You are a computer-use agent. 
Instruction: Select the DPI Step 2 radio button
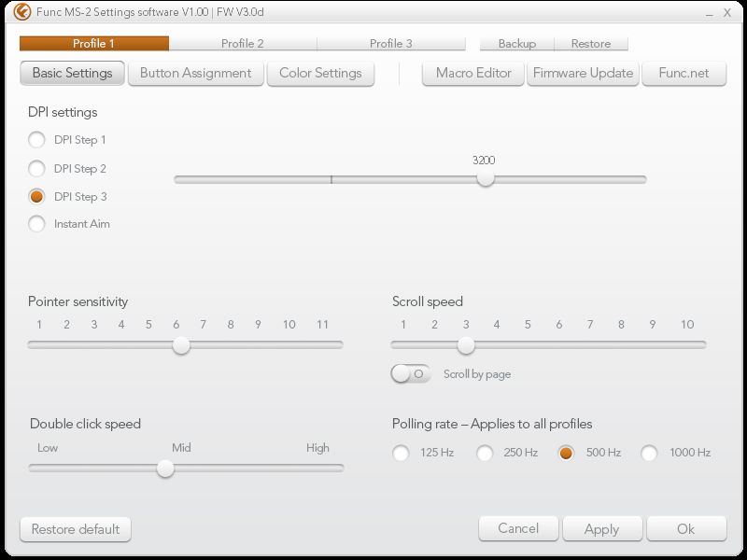(36, 169)
